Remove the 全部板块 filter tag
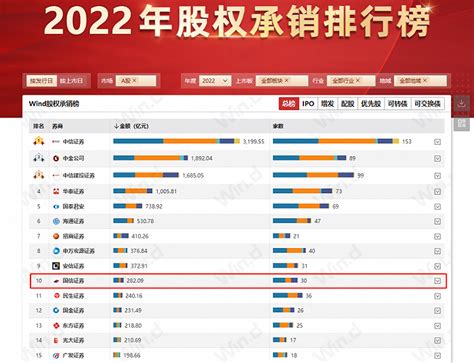Viewport: 474px width, 363px height. point(286,80)
